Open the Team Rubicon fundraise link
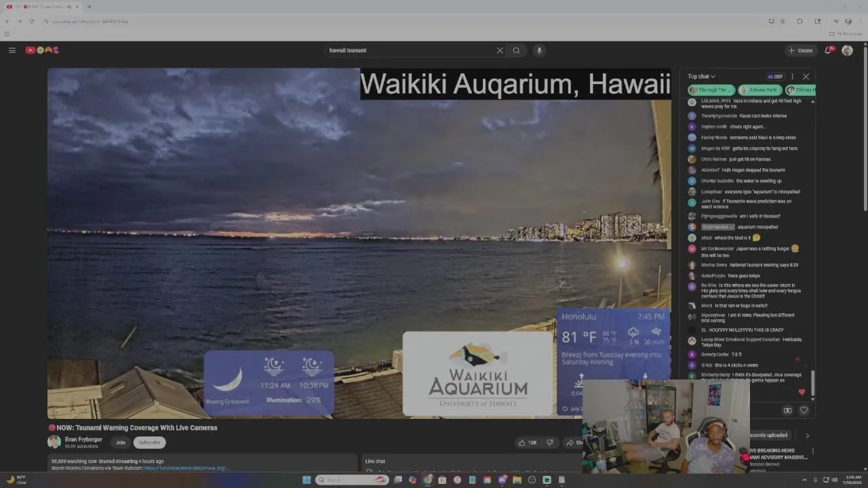 point(186,468)
